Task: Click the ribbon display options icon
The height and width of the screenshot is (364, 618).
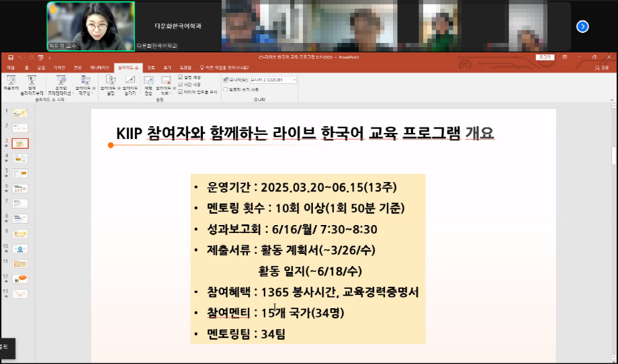Action: [565, 58]
